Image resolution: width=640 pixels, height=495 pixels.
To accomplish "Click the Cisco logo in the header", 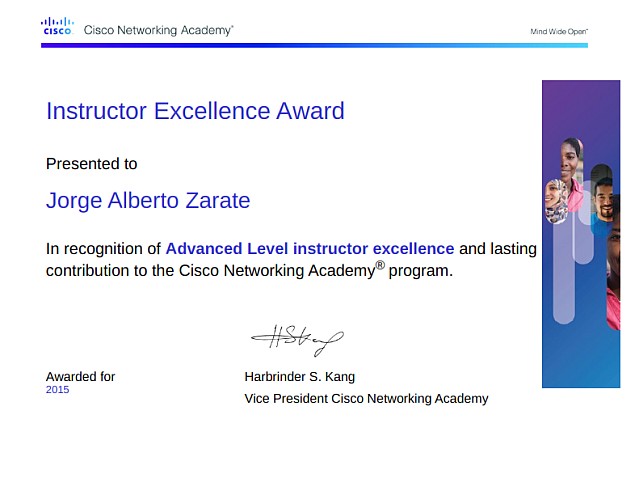I will pyautogui.click(x=57, y=26).
